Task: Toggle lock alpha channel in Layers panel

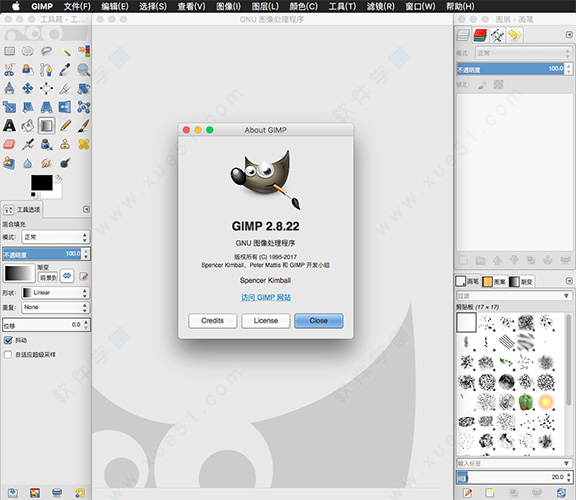Action: [x=498, y=85]
